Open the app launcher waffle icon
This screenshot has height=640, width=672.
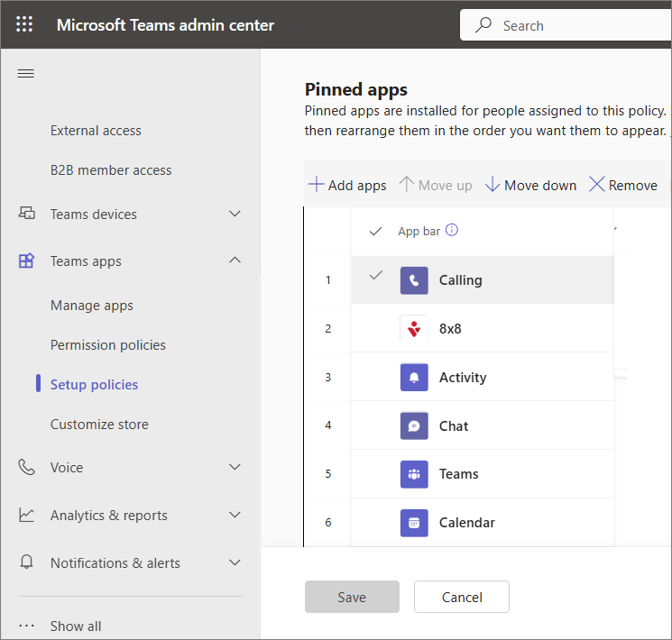pyautogui.click(x=24, y=24)
